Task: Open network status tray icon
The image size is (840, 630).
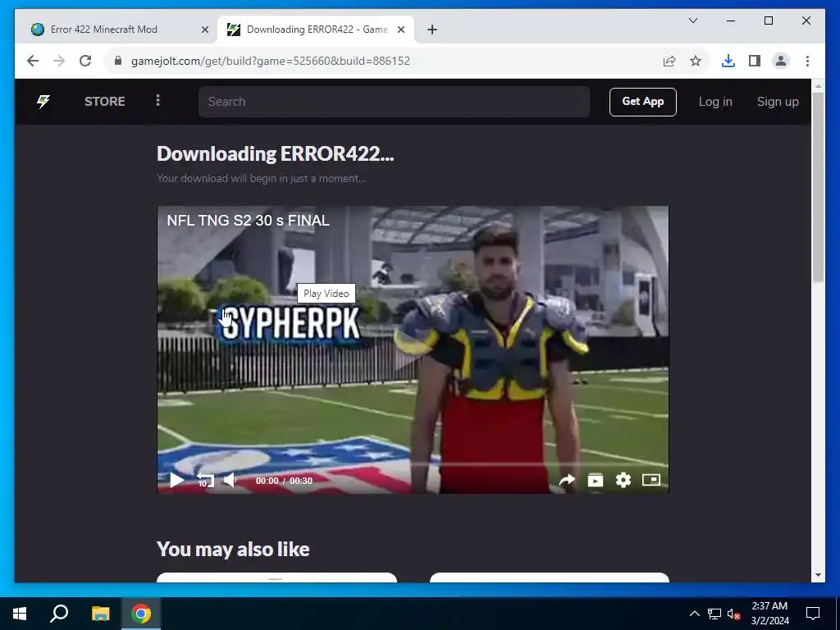Action: pyautogui.click(x=714, y=614)
